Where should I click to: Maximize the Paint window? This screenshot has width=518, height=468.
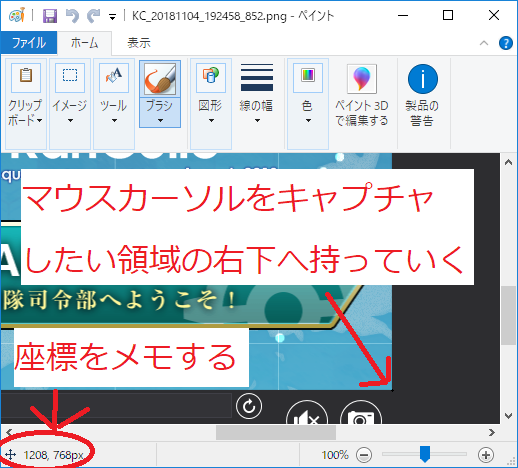click(x=448, y=15)
